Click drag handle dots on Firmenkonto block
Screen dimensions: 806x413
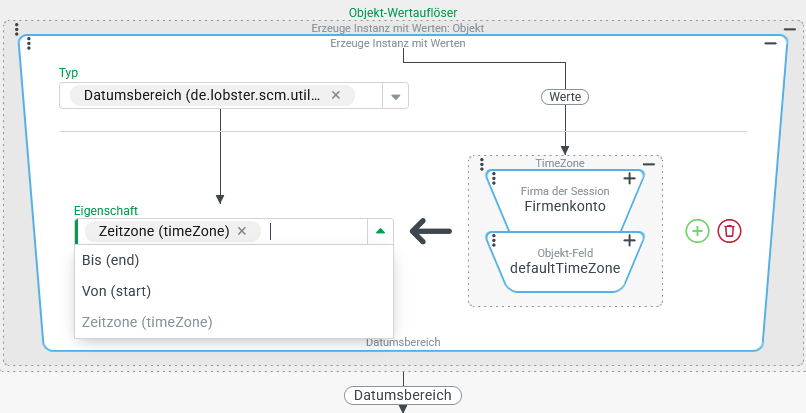(494, 179)
